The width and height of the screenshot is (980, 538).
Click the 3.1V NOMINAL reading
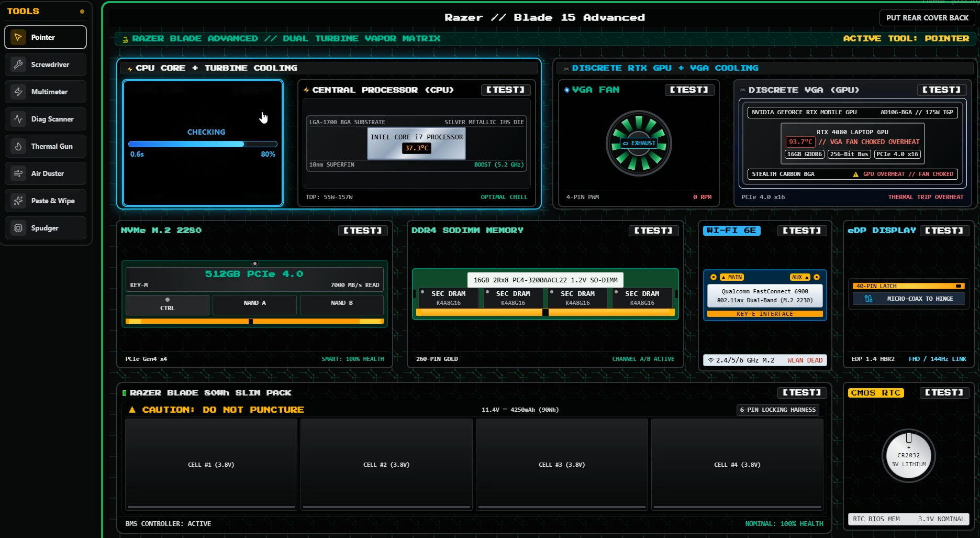click(x=941, y=519)
